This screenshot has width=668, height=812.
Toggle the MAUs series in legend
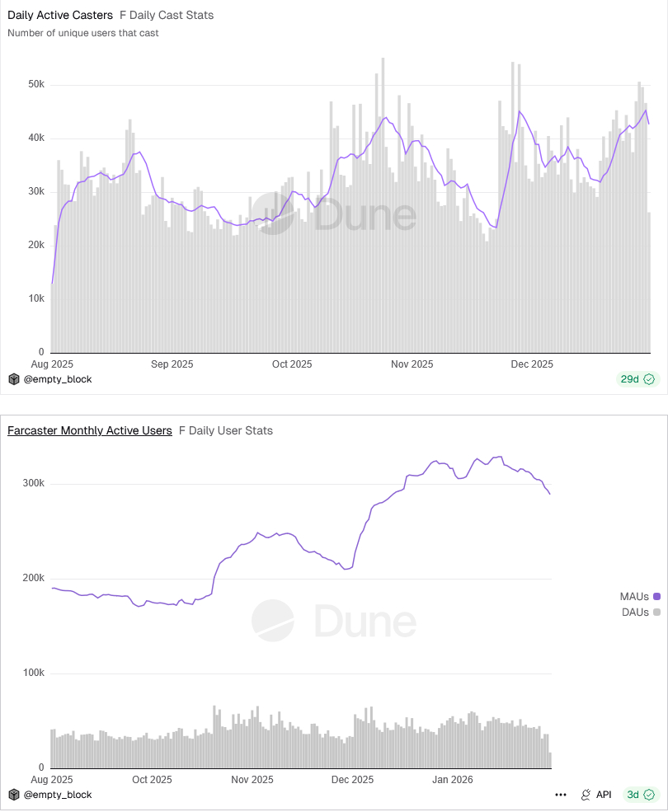635,596
